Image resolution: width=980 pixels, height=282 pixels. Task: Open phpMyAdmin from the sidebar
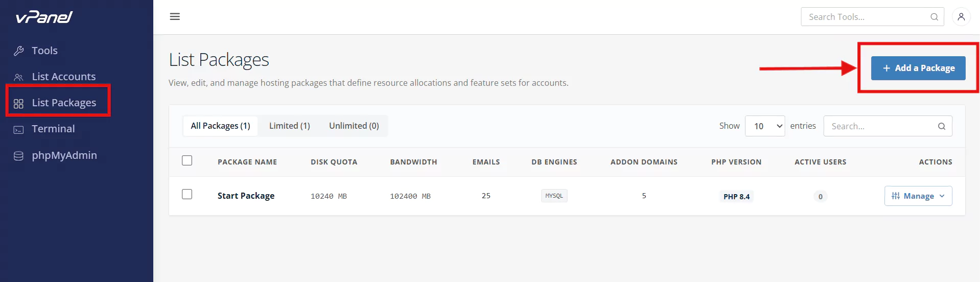64,155
